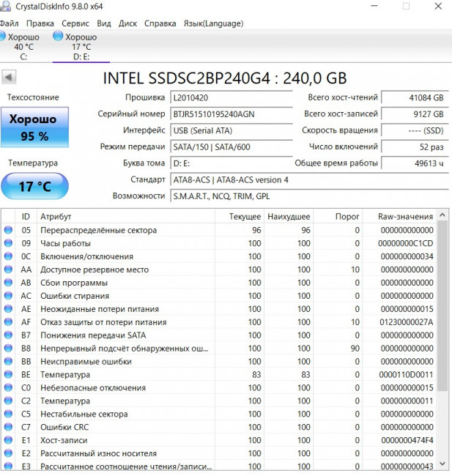Open the Язык(Language) menu
The image size is (452, 476).
pos(213,23)
